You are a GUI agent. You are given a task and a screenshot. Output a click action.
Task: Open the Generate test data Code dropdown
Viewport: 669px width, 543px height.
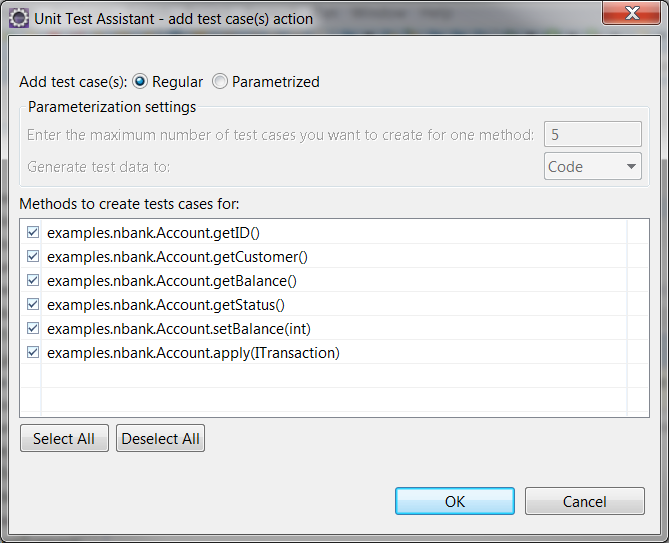[x=593, y=166]
